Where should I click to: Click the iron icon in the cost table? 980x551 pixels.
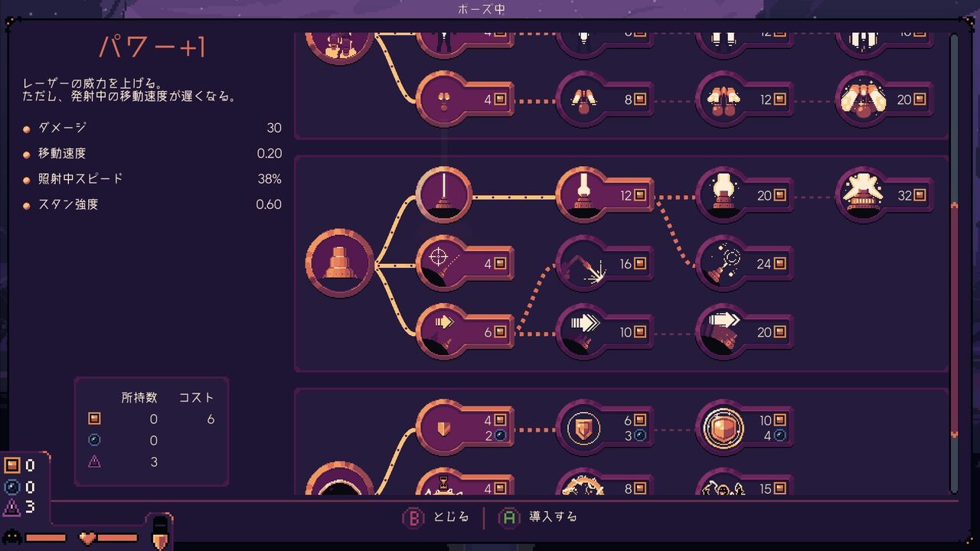click(x=94, y=419)
